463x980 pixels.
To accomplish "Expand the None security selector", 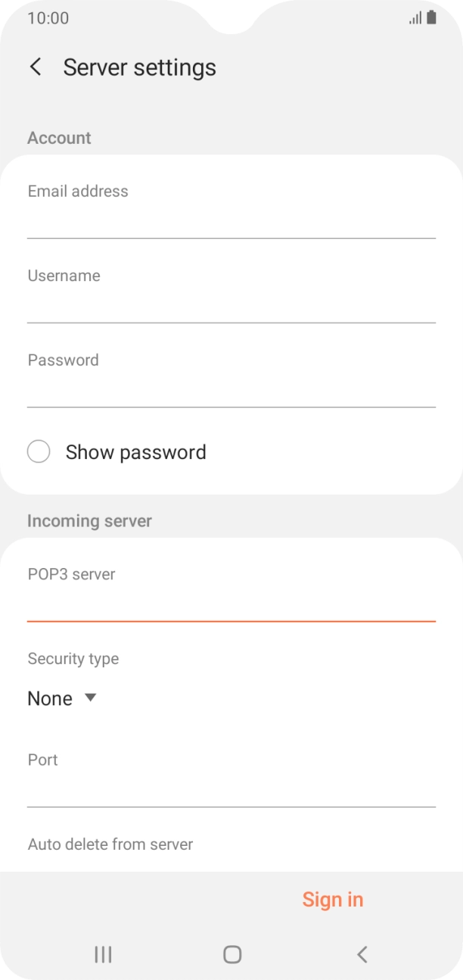I will (x=61, y=698).
